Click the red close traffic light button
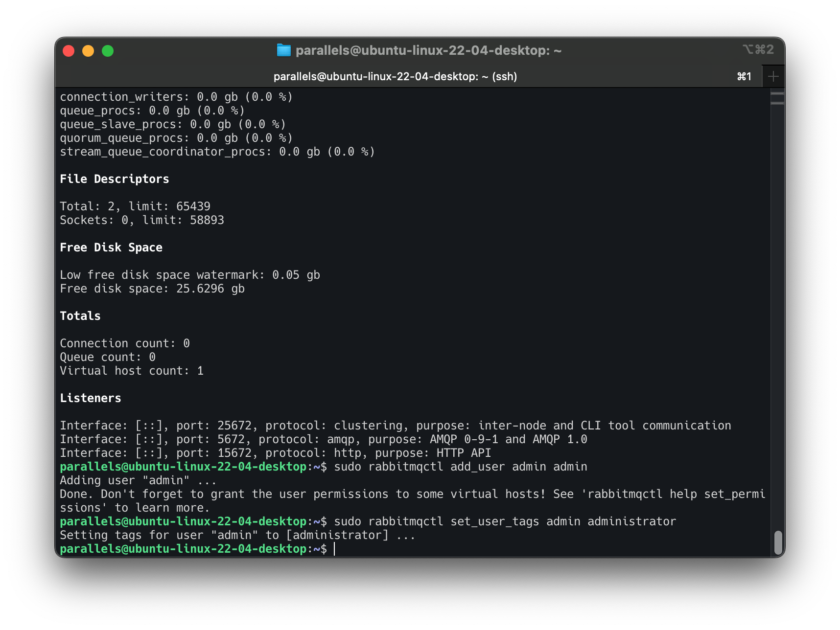 pyautogui.click(x=69, y=50)
